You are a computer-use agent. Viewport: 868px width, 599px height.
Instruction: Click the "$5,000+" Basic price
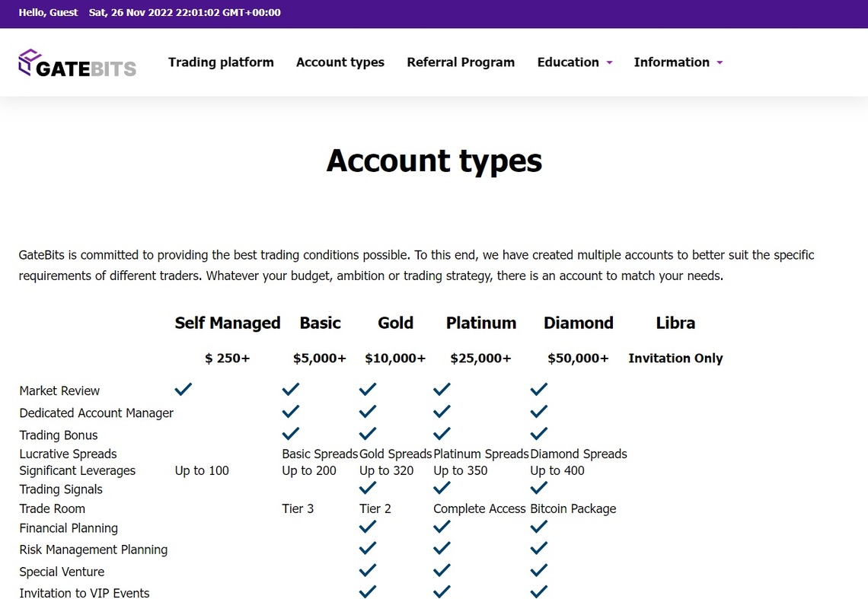(320, 358)
